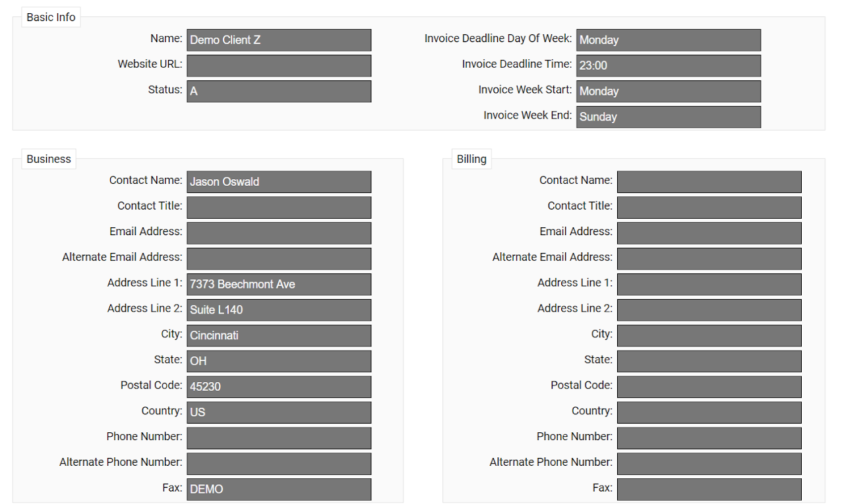Focus the Billing Contact Name field
This screenshot has width=844, height=504.
pos(709,181)
